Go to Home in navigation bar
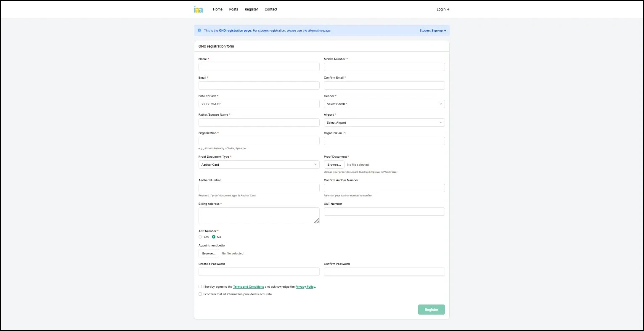The image size is (644, 331). click(x=217, y=9)
